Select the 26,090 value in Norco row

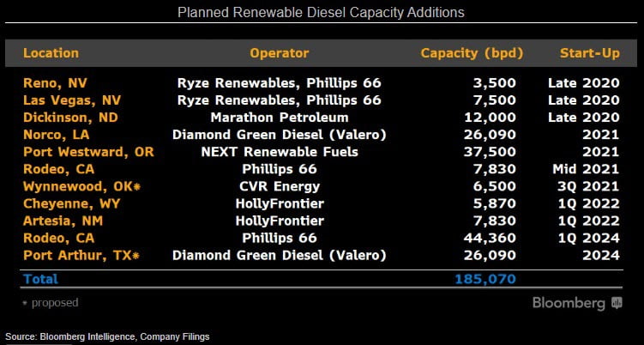[x=490, y=135]
